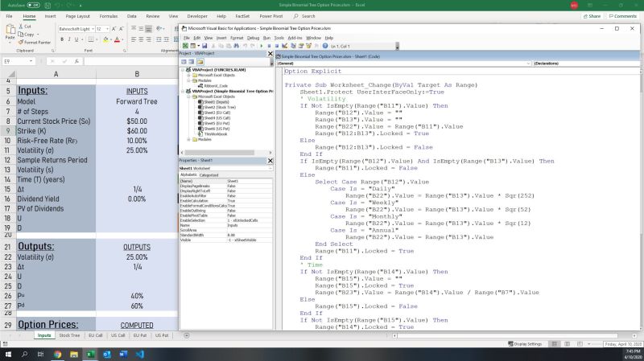Open Chrome from the Windows taskbar
644x361 pixels.
[57, 354]
